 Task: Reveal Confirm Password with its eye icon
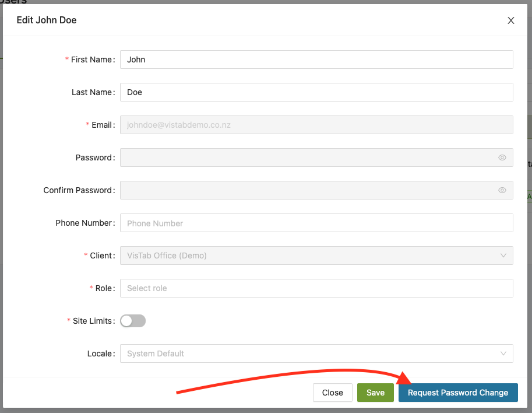[x=502, y=190]
